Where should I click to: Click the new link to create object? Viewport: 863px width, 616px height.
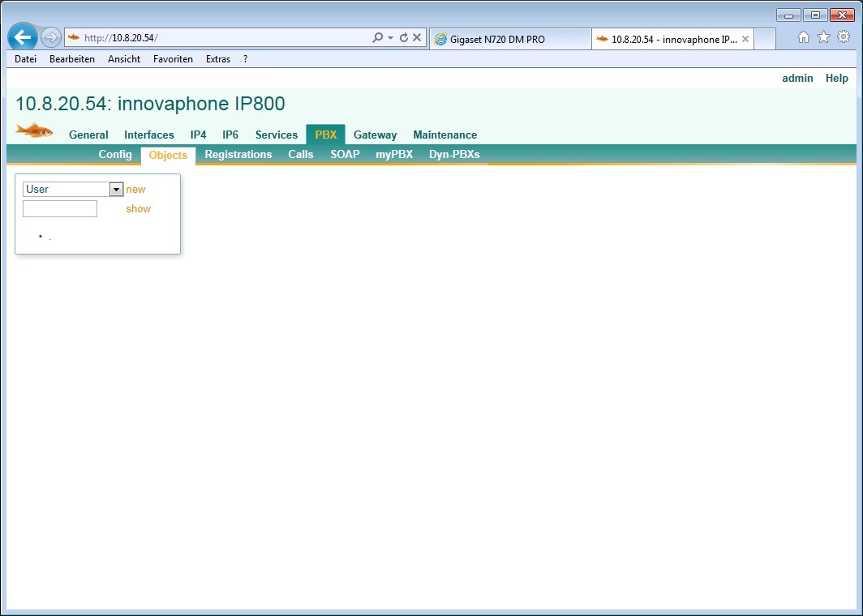coord(135,189)
